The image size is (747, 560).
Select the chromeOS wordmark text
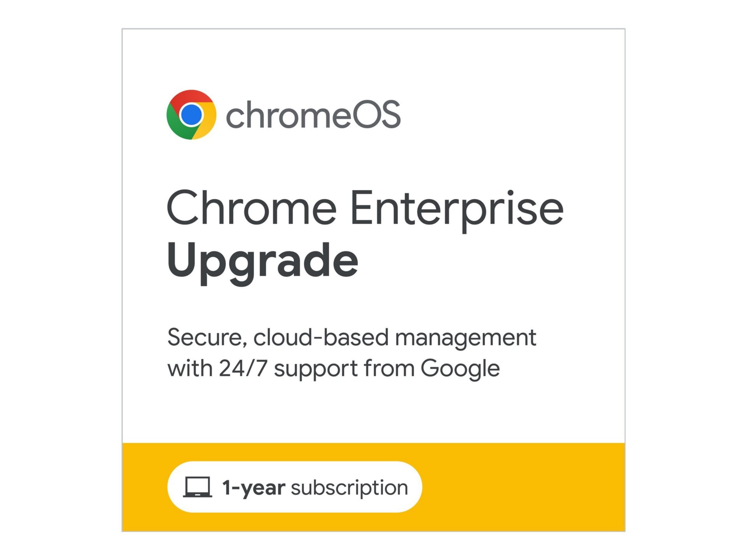pyautogui.click(x=313, y=115)
